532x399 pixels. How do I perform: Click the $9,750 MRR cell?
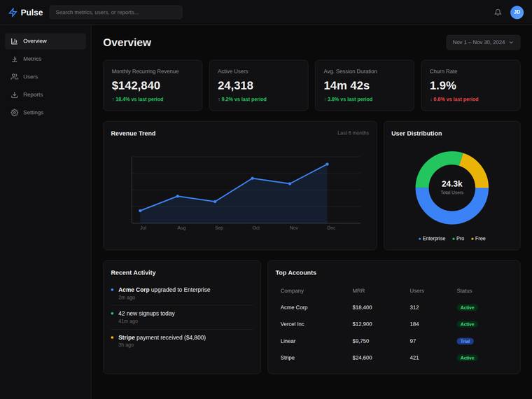coord(360,341)
